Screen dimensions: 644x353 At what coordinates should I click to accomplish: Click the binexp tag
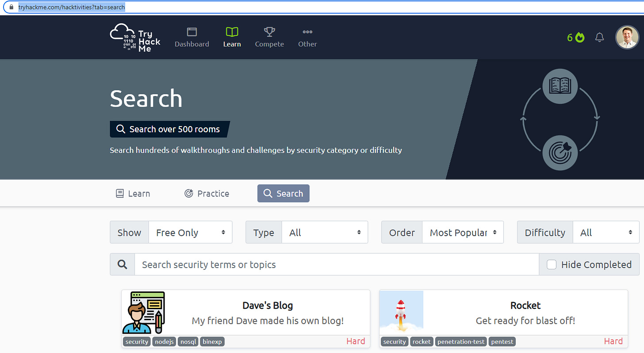coord(212,341)
